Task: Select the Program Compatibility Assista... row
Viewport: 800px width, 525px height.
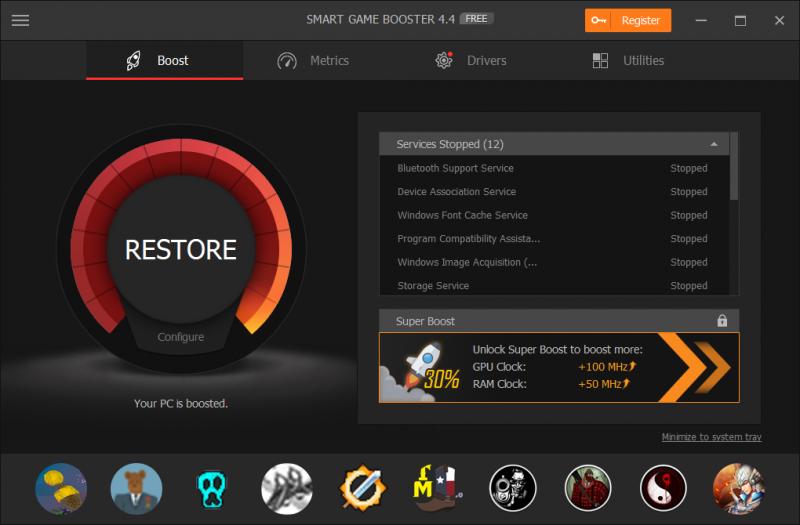Action: [555, 238]
